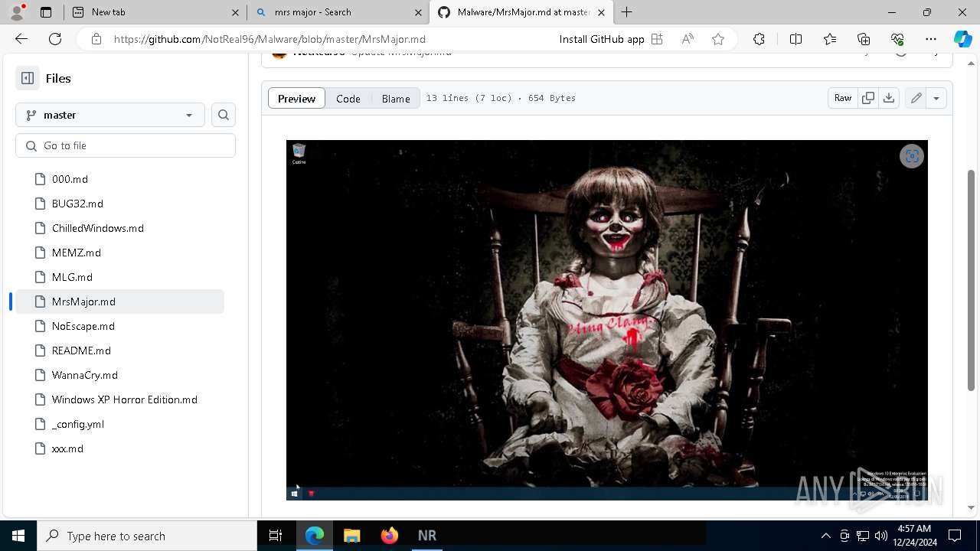Open MLG.md file
Image resolution: width=980 pixels, height=551 pixels.
point(120,277)
